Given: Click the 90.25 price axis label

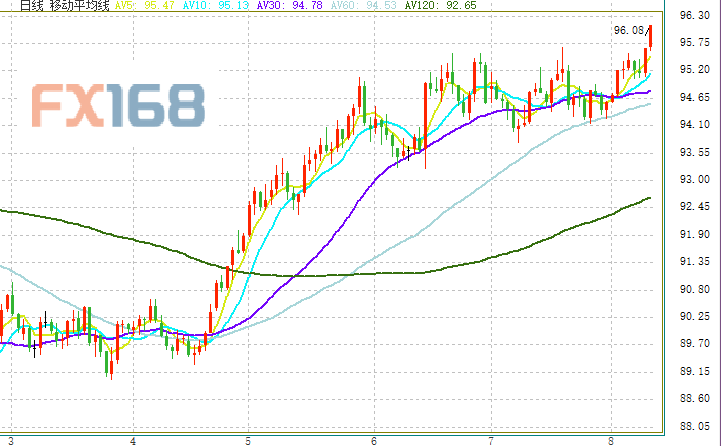Looking at the screenshot, I should [693, 316].
